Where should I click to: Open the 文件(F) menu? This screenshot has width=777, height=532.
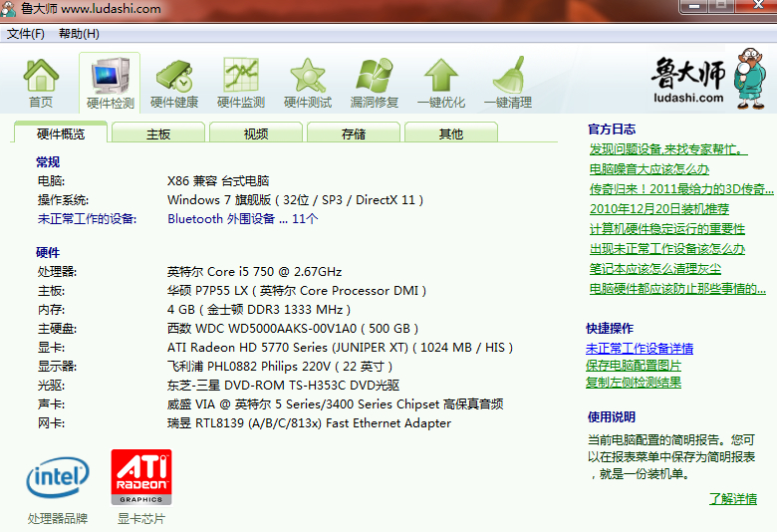click(x=25, y=34)
